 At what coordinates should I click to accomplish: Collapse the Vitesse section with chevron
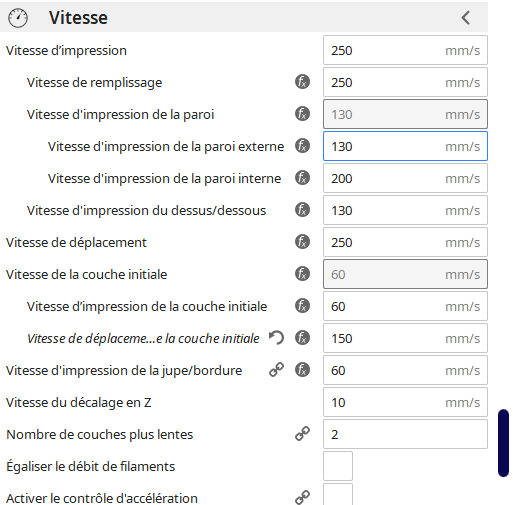(466, 18)
